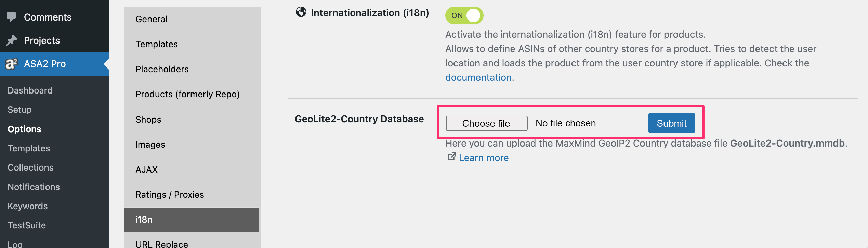Navigate to the Dashboard menu entry
The height and width of the screenshot is (248, 868).
pyautogui.click(x=30, y=90)
